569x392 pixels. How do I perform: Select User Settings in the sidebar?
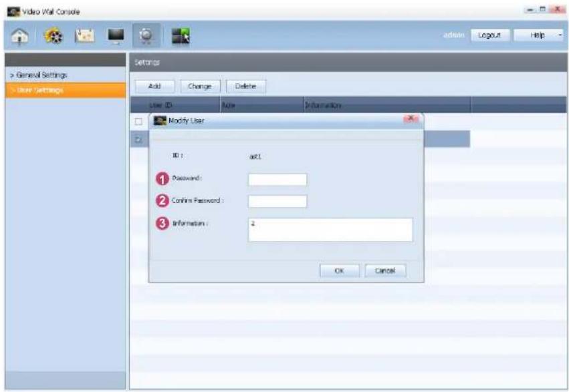pyautogui.click(x=66, y=90)
